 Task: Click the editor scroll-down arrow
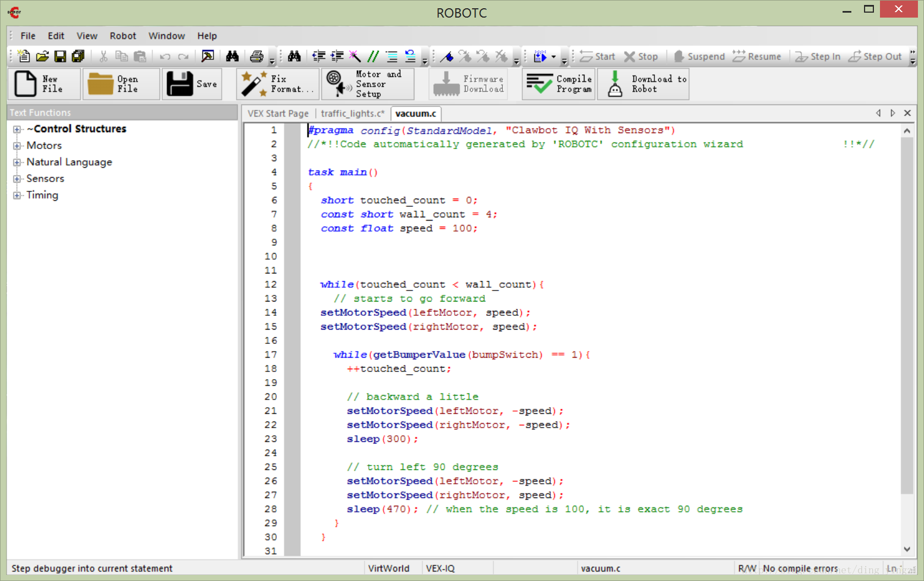pyautogui.click(x=907, y=549)
